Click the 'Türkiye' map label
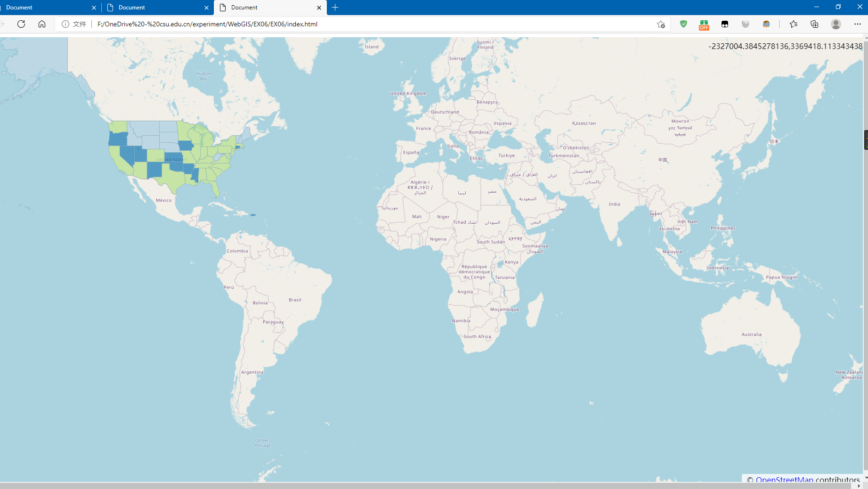 [506, 155]
